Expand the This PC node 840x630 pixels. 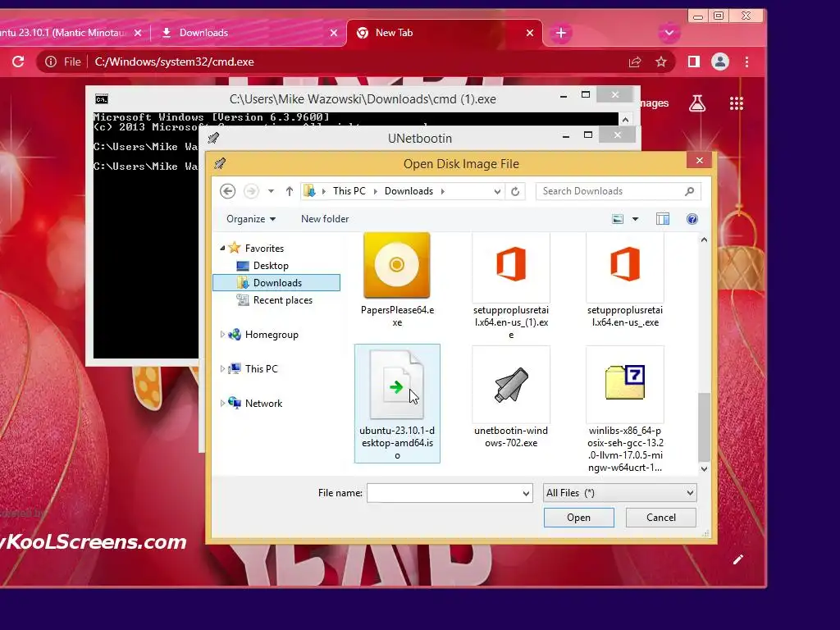click(x=222, y=369)
